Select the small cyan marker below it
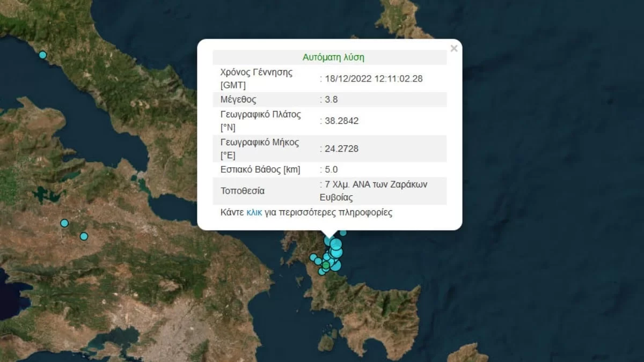The width and height of the screenshot is (644, 362). point(84,235)
